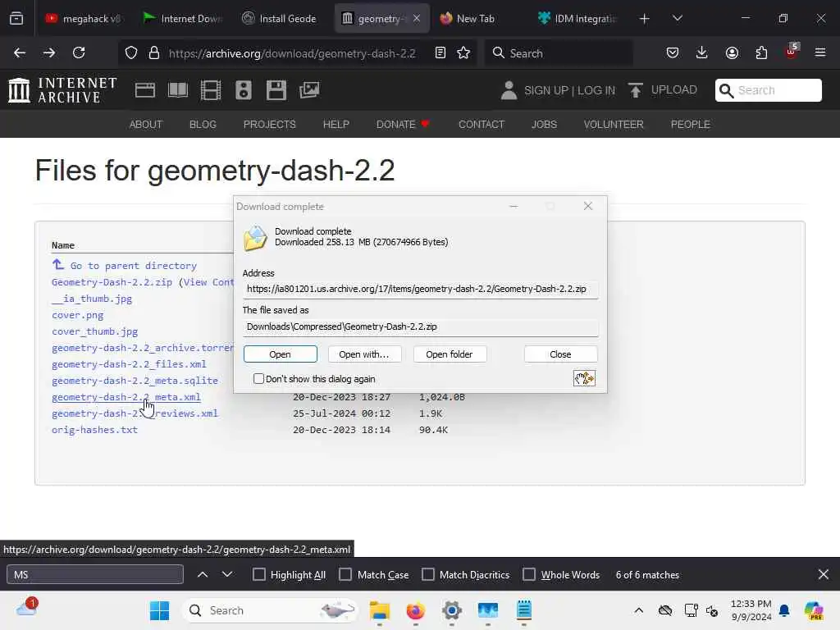Open the Firefox hamburger menu
The height and width of the screenshot is (630, 840).
pos(820,53)
